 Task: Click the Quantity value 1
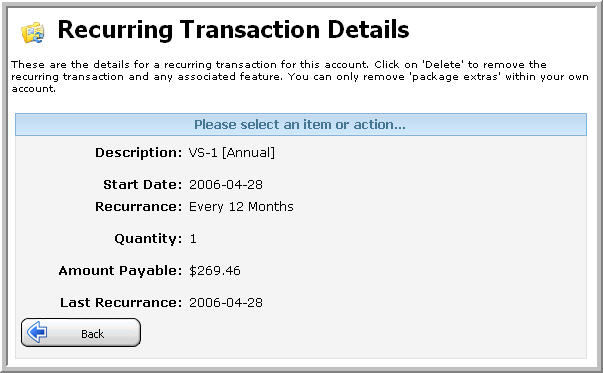tap(193, 239)
